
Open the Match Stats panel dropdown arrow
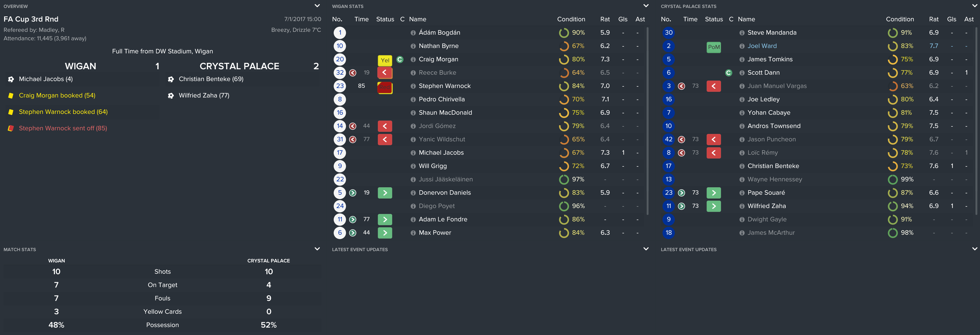click(317, 249)
